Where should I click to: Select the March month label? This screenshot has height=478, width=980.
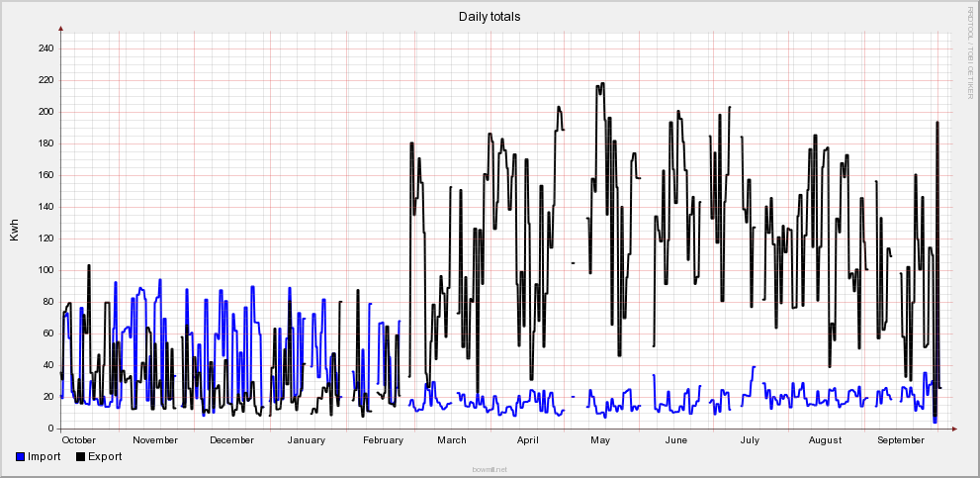[x=452, y=440]
